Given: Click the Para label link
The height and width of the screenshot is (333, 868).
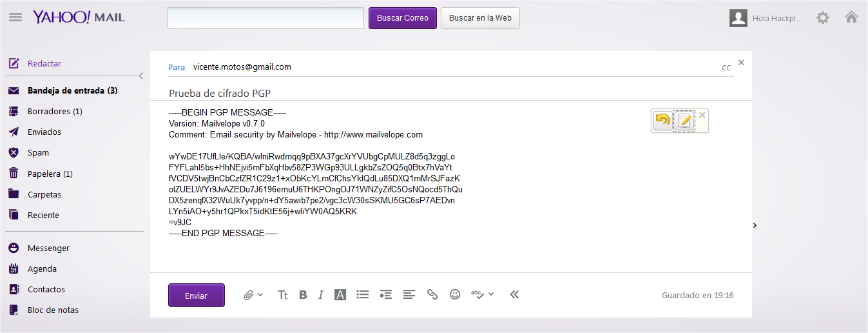Looking at the screenshot, I should click(177, 67).
